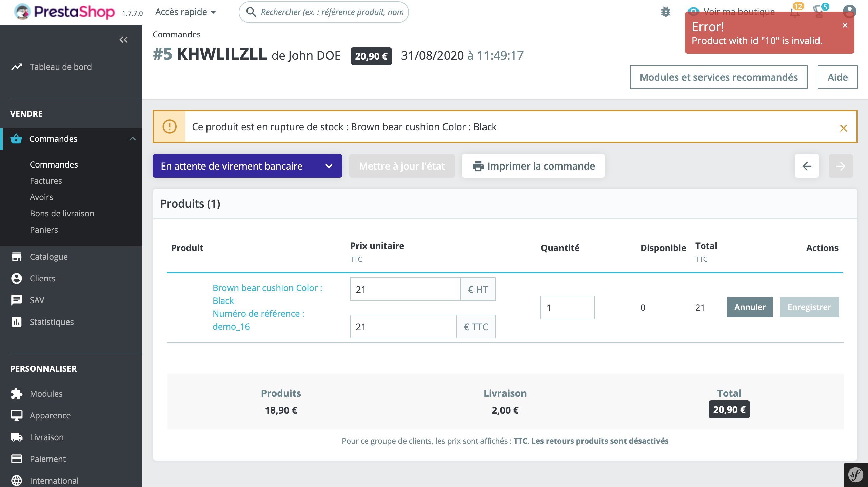Collapse the sidebar with double-chevron icon

(123, 40)
